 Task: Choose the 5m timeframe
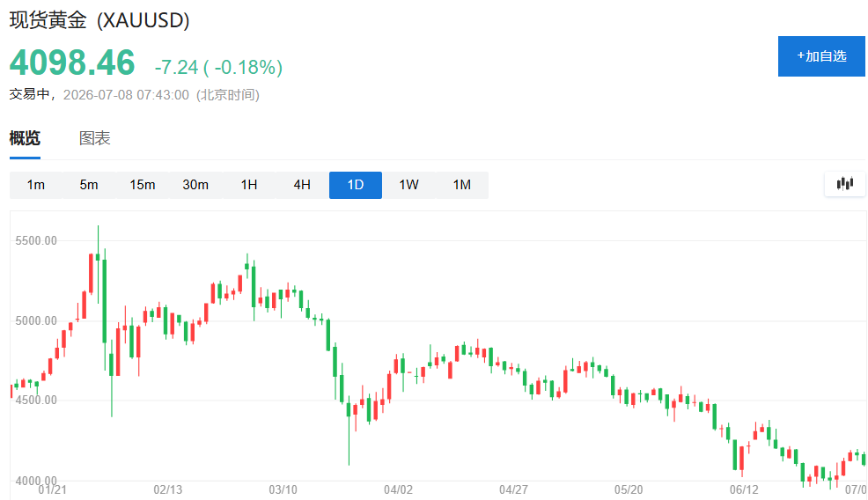click(x=89, y=185)
